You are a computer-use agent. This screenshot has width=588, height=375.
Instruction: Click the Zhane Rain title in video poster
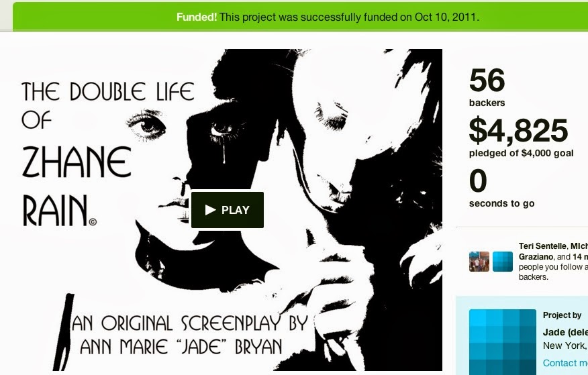(x=77, y=186)
